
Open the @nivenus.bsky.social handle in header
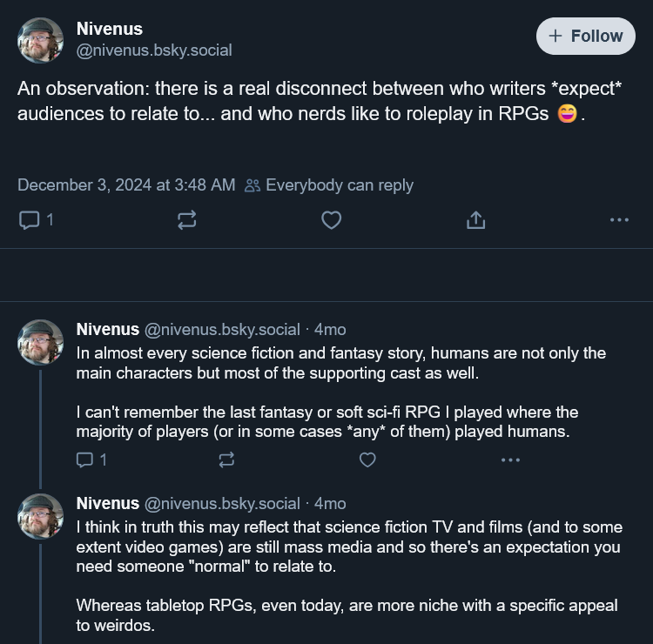pyautogui.click(x=154, y=50)
